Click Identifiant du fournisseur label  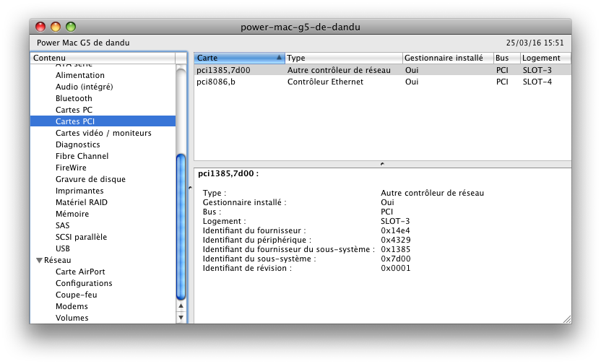point(254,230)
